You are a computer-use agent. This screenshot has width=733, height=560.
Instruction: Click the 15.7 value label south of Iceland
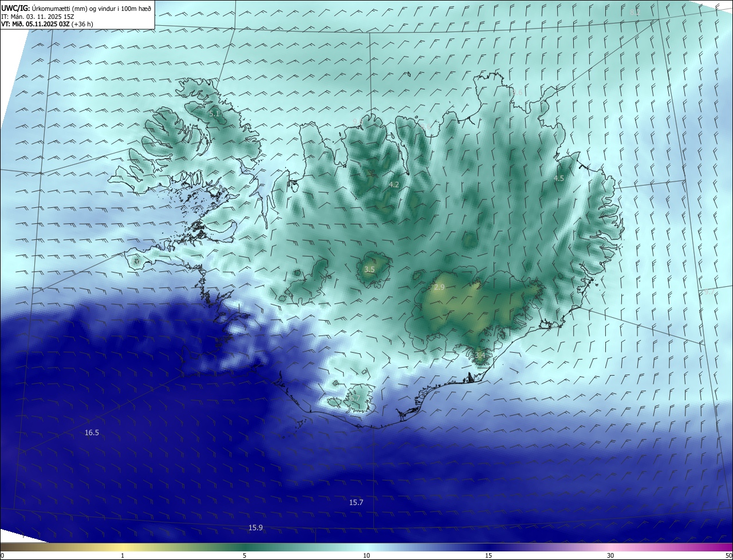click(x=356, y=502)
